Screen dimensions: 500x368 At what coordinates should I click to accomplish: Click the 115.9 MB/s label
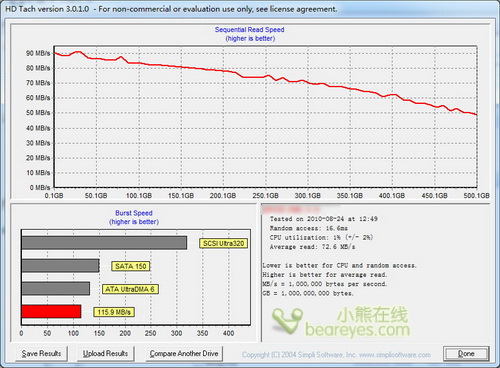pos(114,312)
